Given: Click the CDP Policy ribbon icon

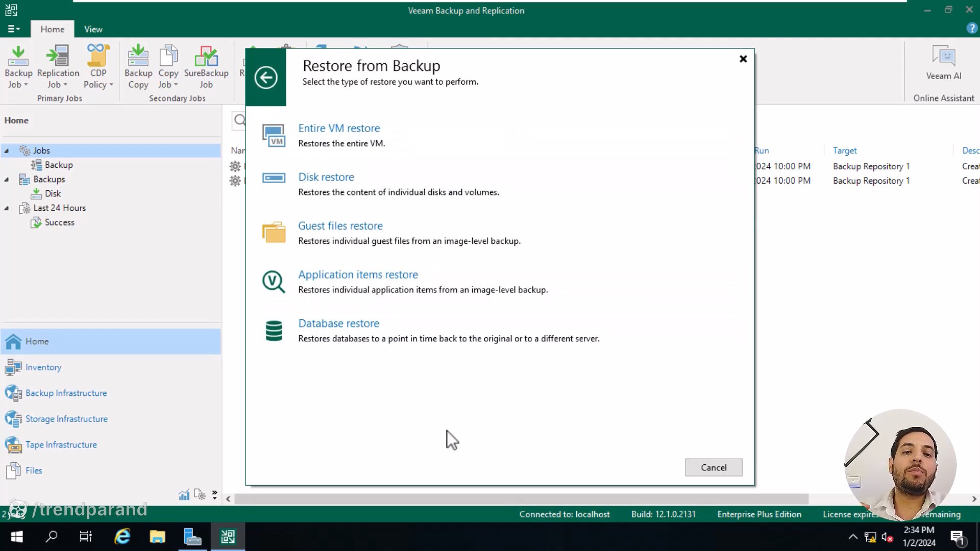Looking at the screenshot, I should point(98,67).
